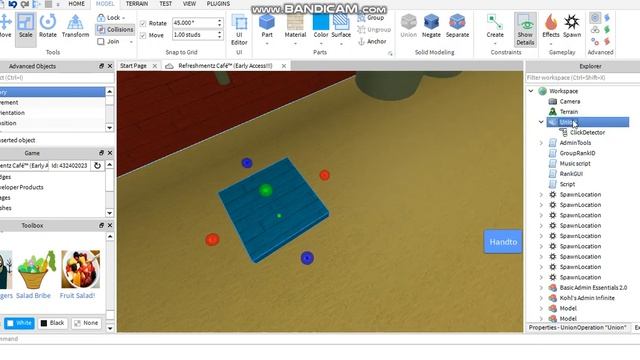This screenshot has width=640, height=360.
Task: Click the Separate button
Action: click(457, 26)
